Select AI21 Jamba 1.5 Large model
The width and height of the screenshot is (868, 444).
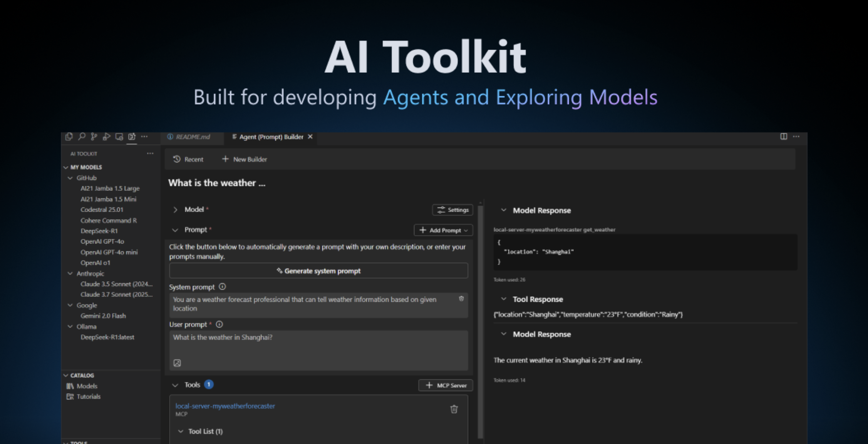[110, 189]
